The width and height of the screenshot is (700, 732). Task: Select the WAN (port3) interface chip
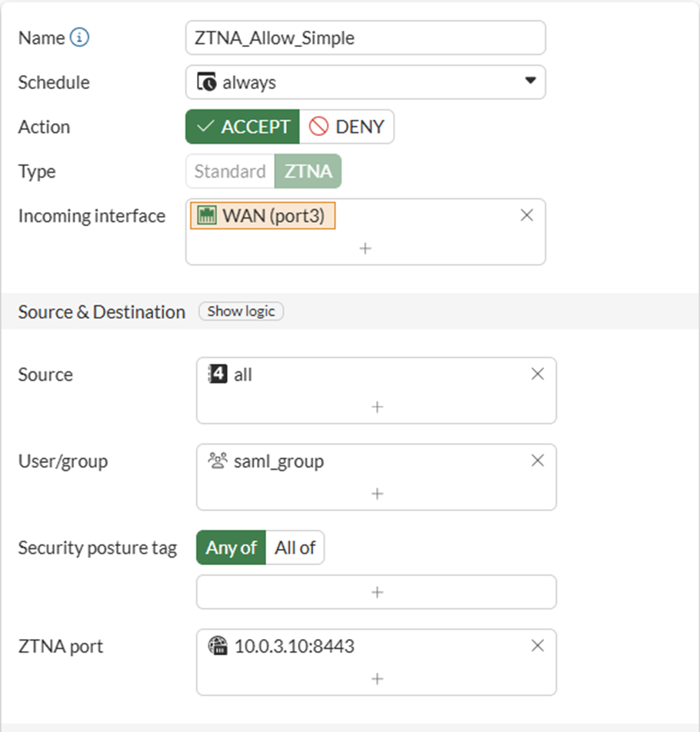[264, 216]
